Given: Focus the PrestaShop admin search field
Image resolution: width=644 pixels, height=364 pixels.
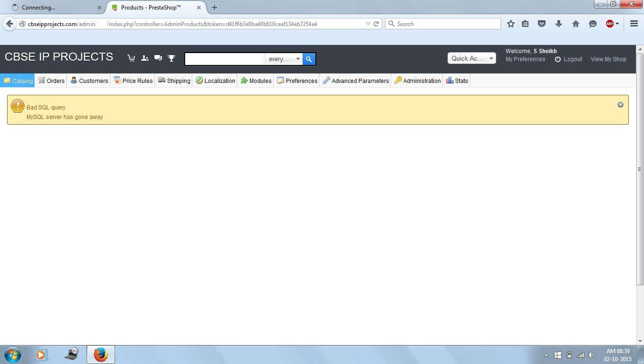Looking at the screenshot, I should tap(225, 59).
